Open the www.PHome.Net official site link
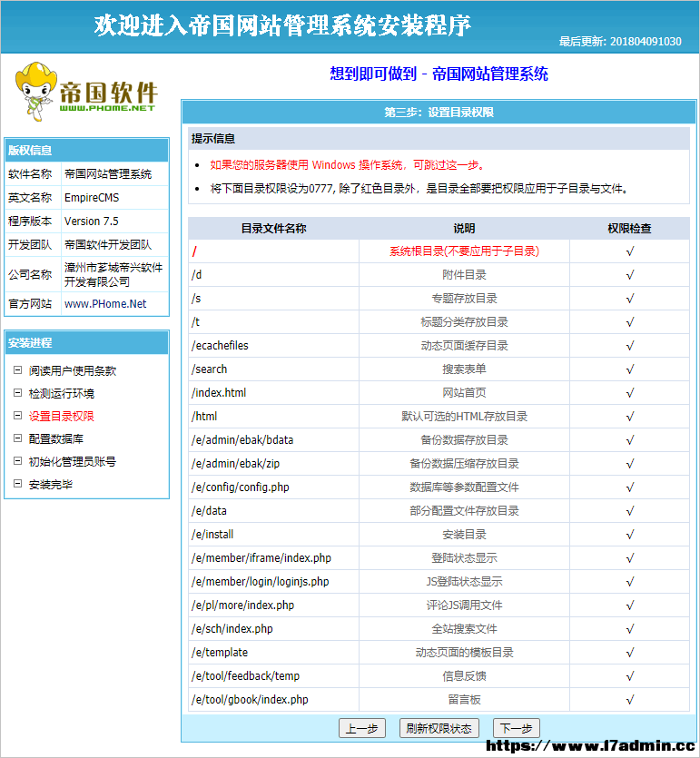The height and width of the screenshot is (758, 700). (x=105, y=303)
